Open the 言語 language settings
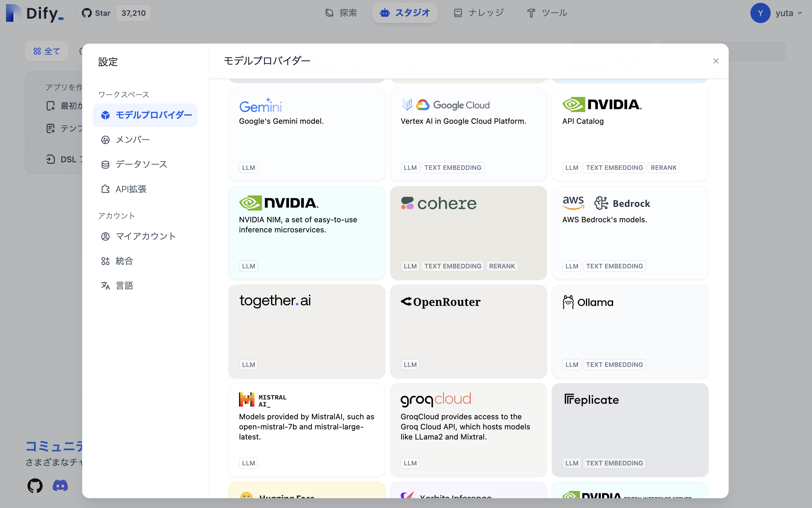Screen dimensions: 812x508 (x=124, y=286)
